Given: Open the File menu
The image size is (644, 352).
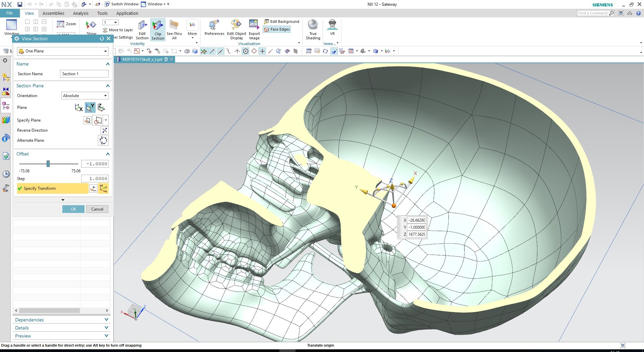Looking at the screenshot, I should [x=9, y=13].
